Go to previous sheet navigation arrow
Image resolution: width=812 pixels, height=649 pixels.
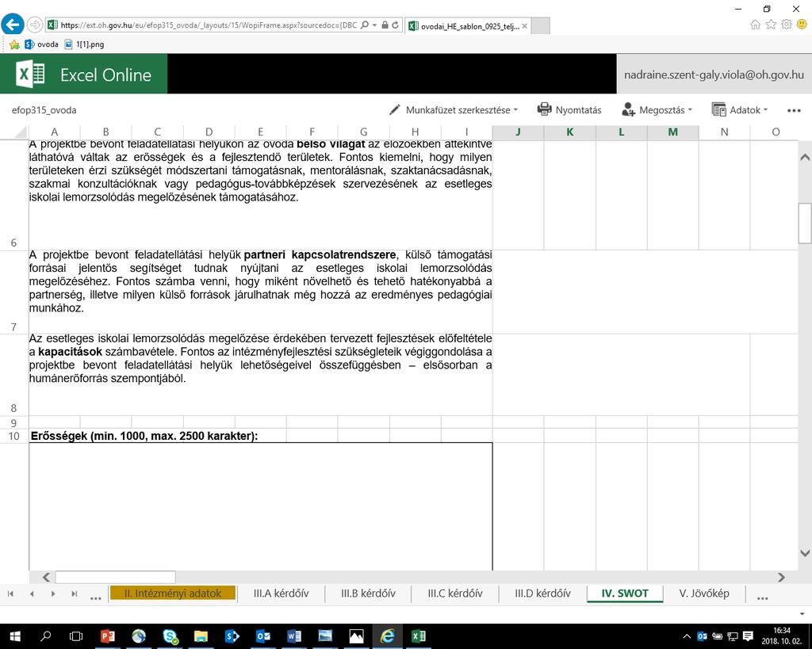click(x=32, y=594)
